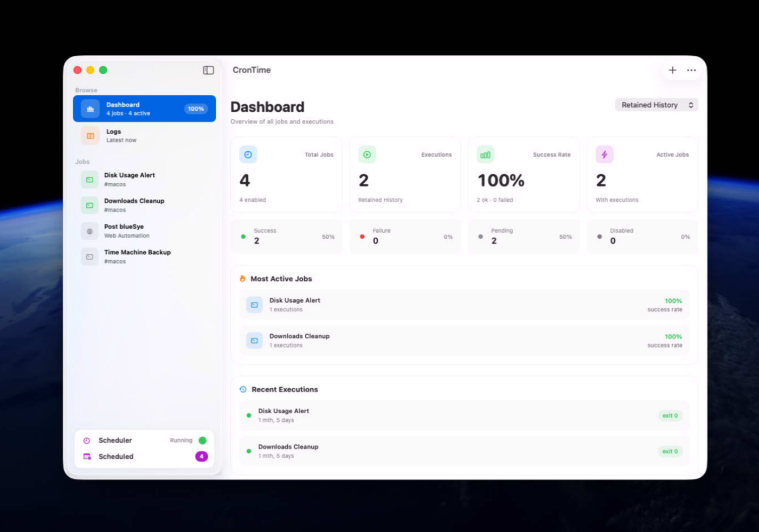Click the 100% success rate value
This screenshot has height=532, width=759.
click(x=501, y=180)
